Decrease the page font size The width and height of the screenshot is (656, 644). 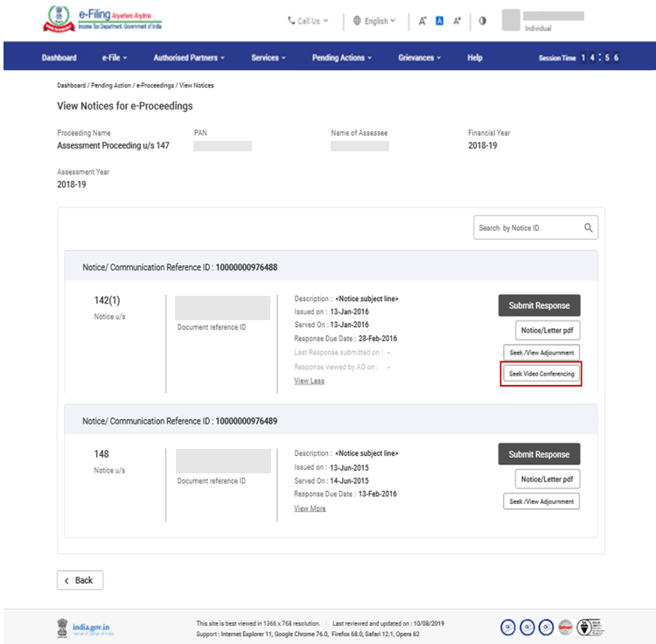(422, 21)
